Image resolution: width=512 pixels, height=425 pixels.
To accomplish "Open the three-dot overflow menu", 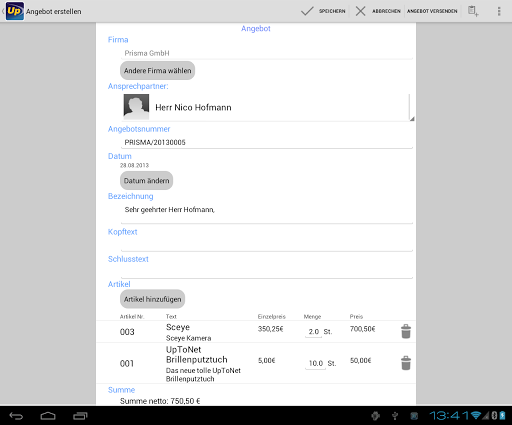I will 499,11.
